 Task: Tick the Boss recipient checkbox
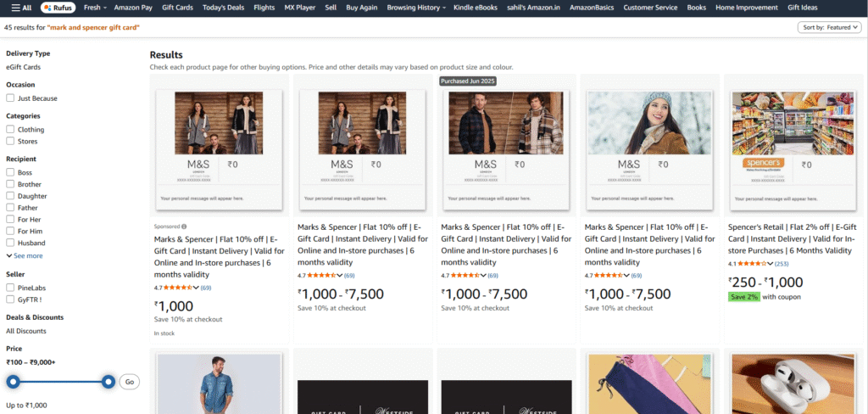click(x=10, y=172)
